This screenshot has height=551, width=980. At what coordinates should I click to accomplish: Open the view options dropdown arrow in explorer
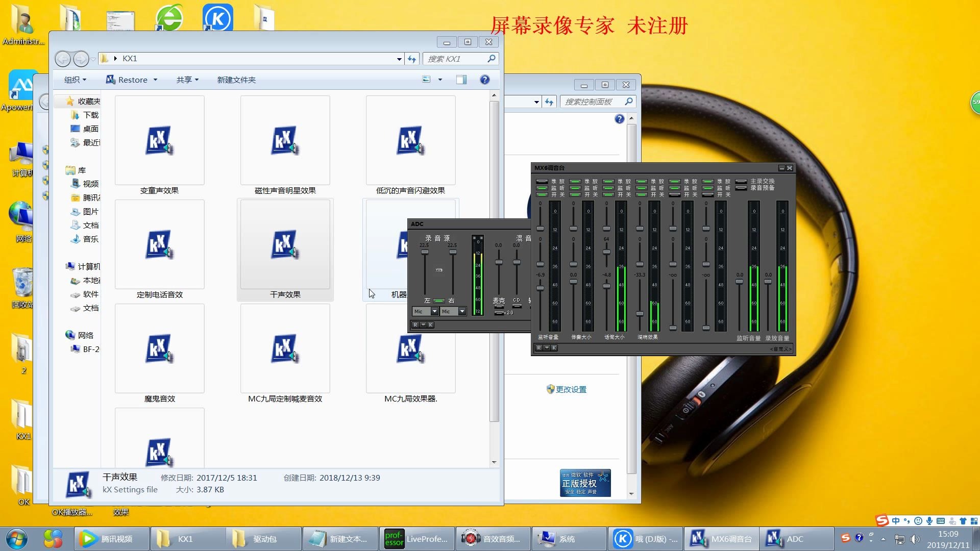point(440,80)
